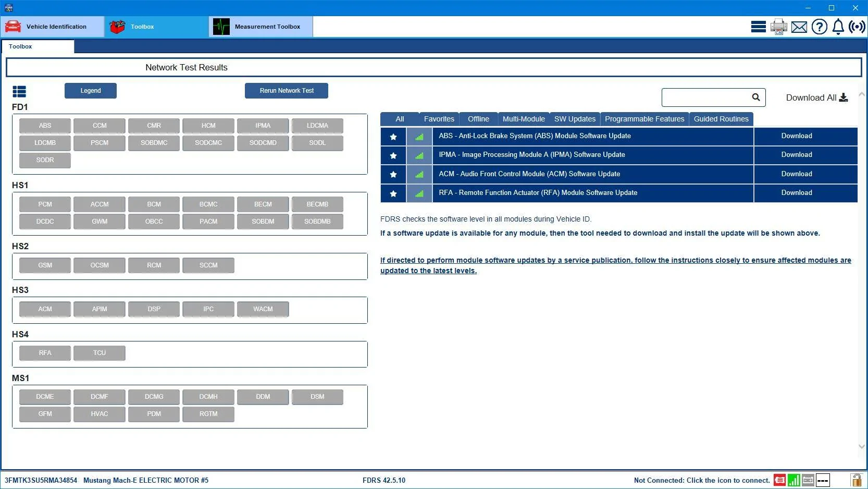Select the Favorites filter tab
The width and height of the screenshot is (868, 489).
tap(439, 119)
